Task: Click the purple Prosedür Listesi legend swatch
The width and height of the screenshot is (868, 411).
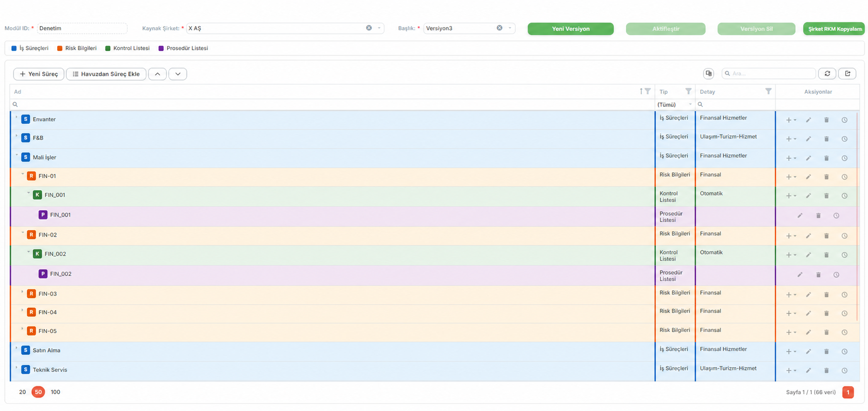Action: [161, 48]
